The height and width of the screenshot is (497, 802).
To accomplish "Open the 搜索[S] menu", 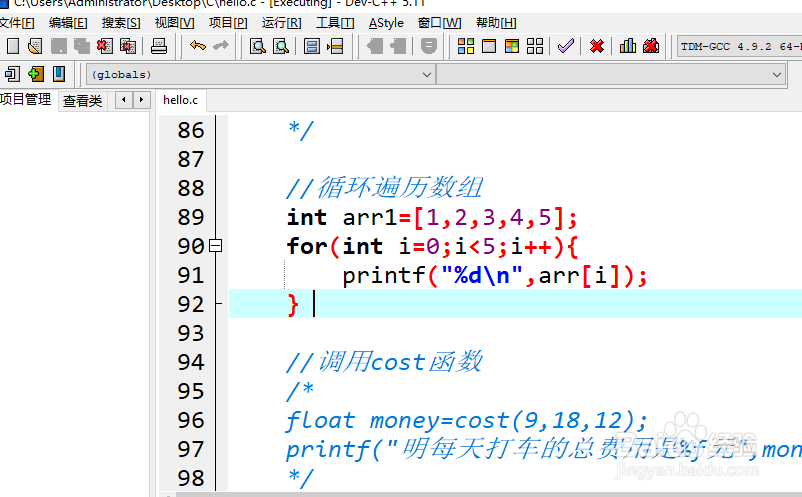I will coord(121,23).
